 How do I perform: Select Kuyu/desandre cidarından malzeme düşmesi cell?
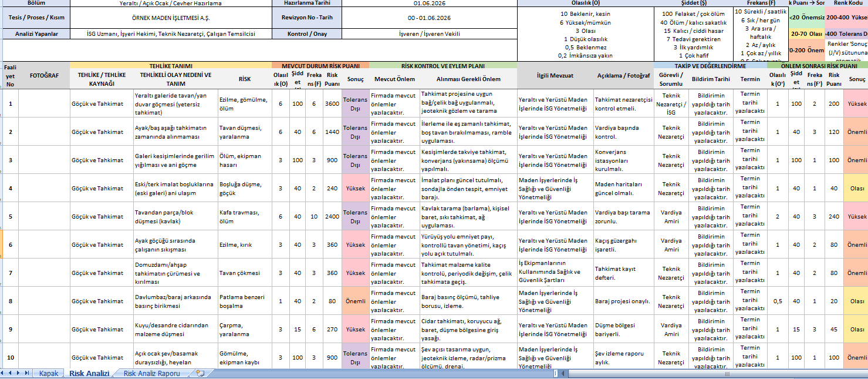(175, 329)
